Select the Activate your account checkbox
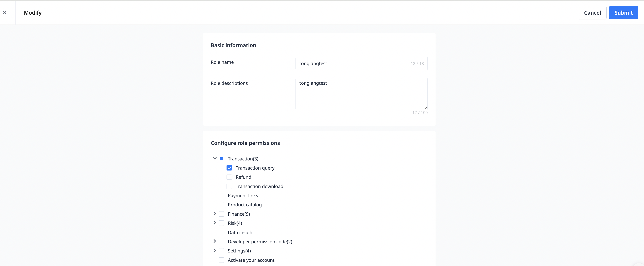 [221, 260]
